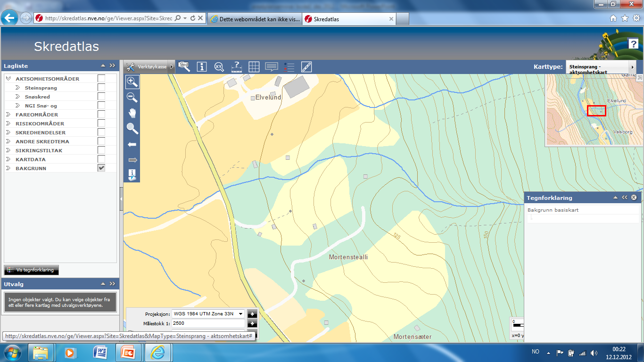The image size is (644, 362).
Task: Refresh the page in address bar
Action: click(x=192, y=18)
